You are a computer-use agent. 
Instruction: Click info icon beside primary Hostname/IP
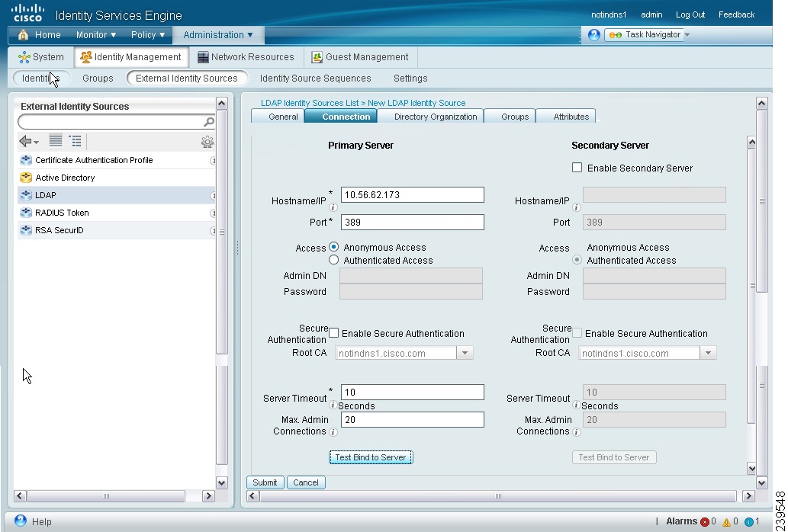tap(333, 207)
